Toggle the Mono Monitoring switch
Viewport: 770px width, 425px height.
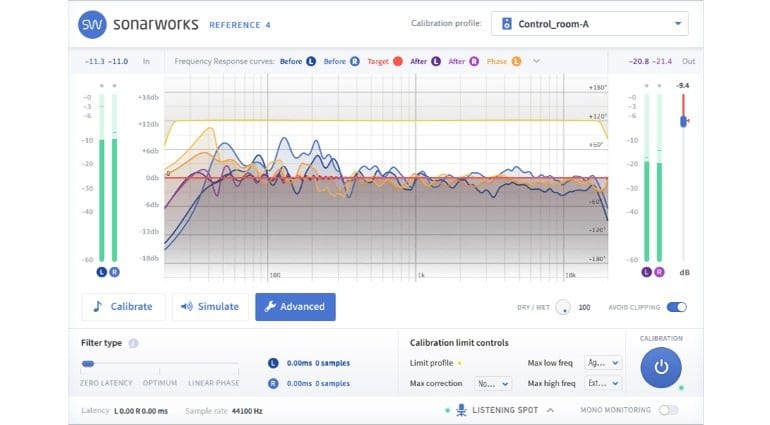click(669, 410)
